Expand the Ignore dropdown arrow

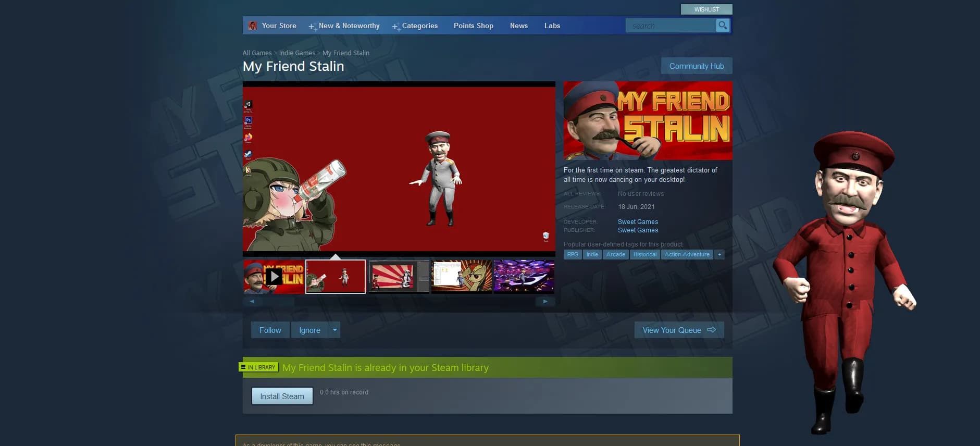point(335,330)
